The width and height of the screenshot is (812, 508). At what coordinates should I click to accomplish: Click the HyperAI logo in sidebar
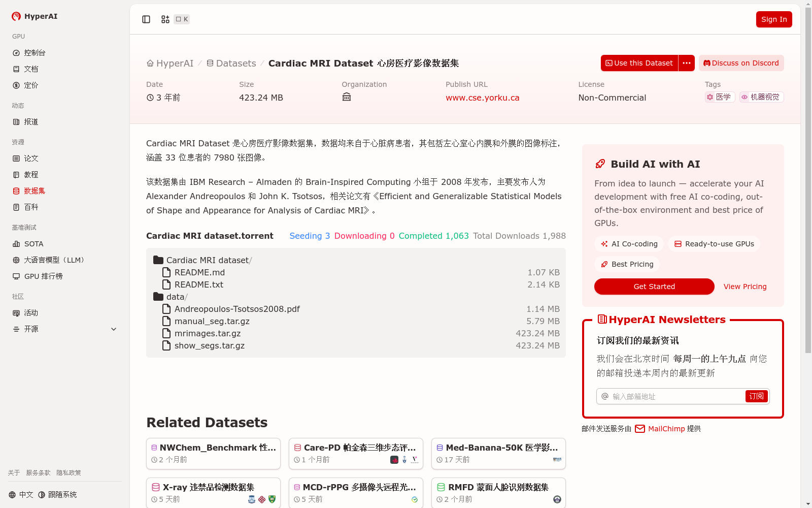[35, 16]
